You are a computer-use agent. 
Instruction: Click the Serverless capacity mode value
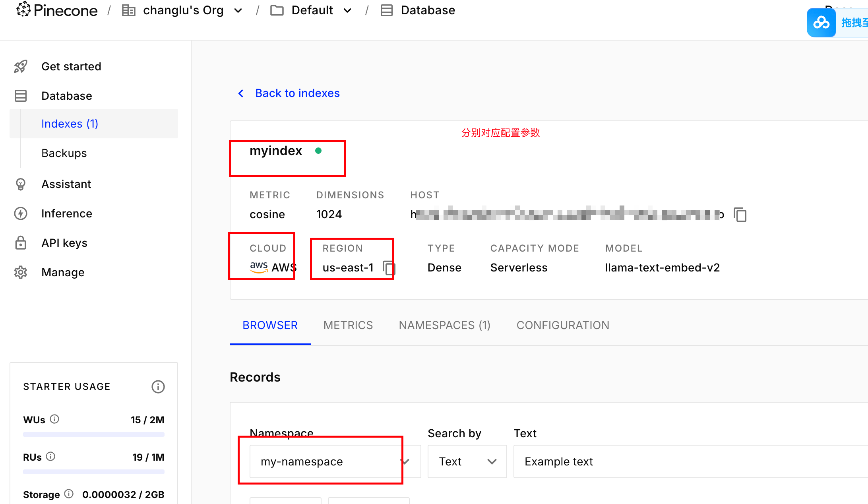point(519,268)
